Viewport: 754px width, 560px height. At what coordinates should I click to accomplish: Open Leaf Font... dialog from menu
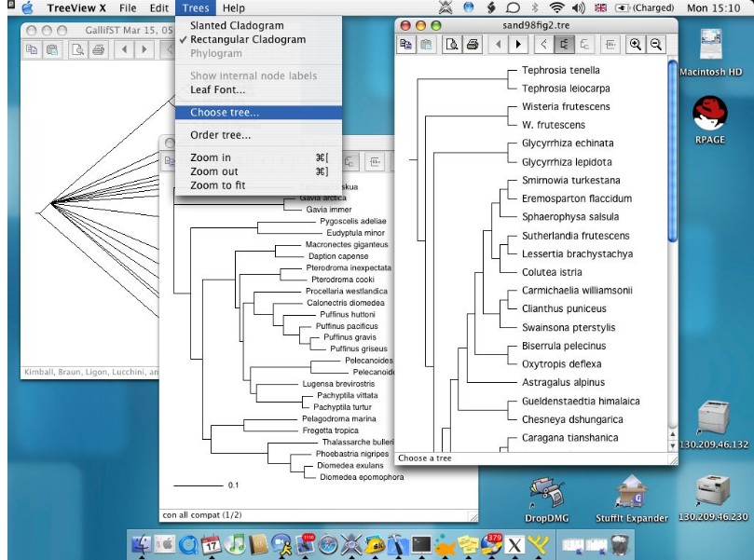pyautogui.click(x=258, y=89)
